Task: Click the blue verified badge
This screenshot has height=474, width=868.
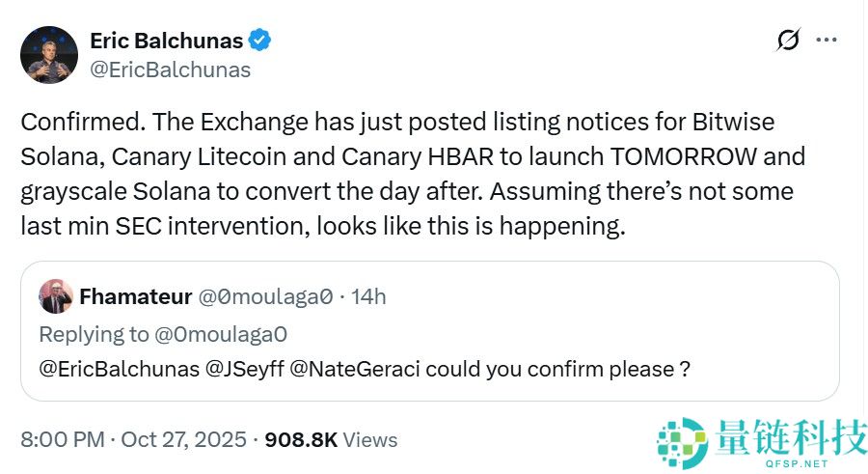Action: point(260,41)
